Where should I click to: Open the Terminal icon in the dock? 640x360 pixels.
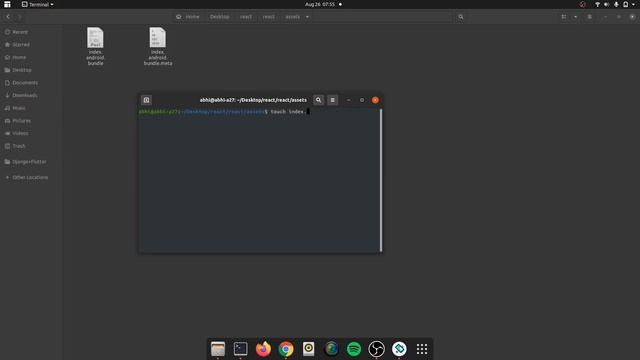[240, 349]
